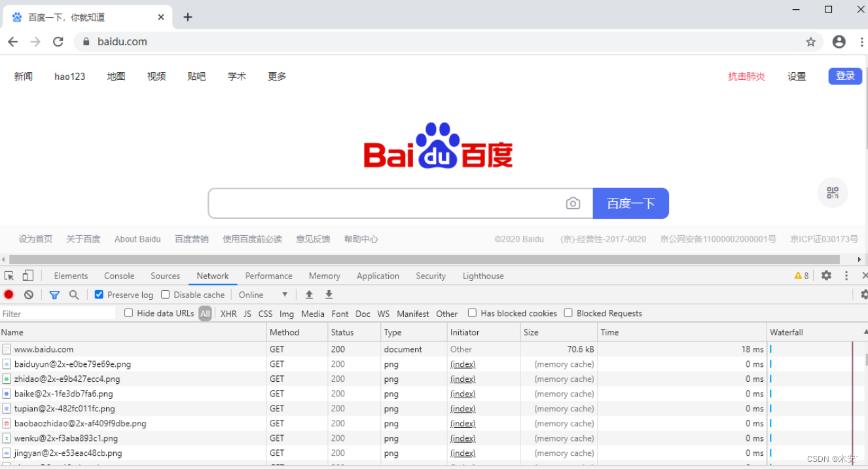Click the 登录 login button
The image size is (868, 469).
pyautogui.click(x=845, y=76)
